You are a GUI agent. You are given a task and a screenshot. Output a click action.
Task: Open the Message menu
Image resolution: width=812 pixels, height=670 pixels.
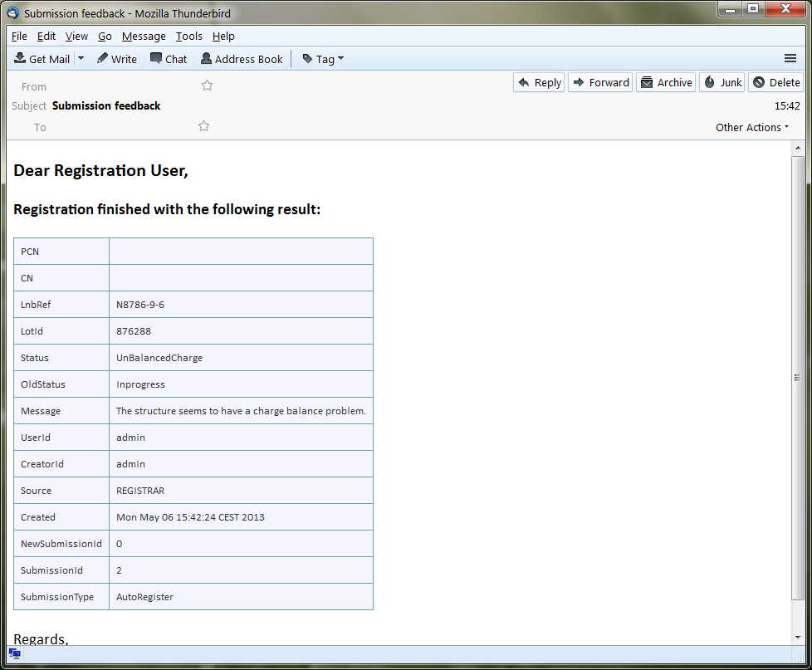(x=144, y=37)
